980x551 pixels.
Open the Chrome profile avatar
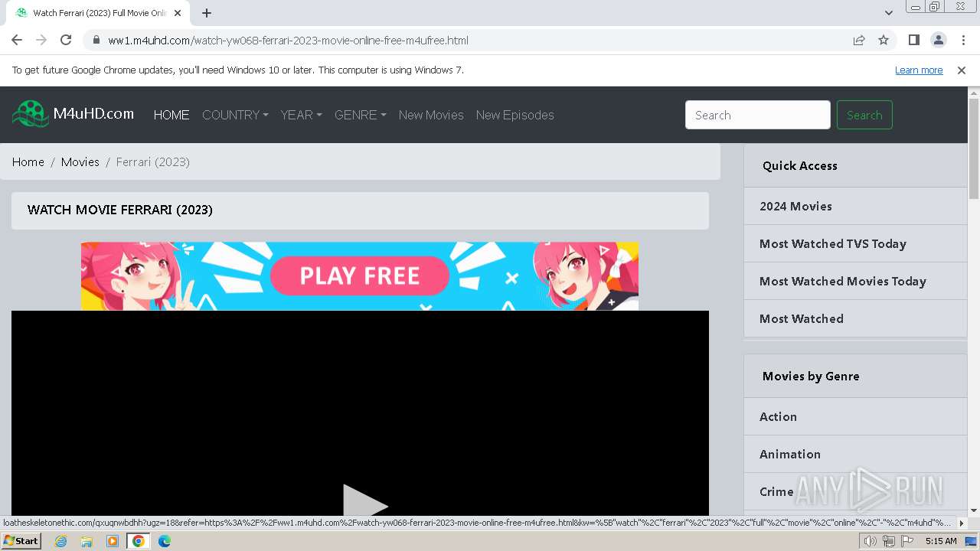(x=938, y=40)
